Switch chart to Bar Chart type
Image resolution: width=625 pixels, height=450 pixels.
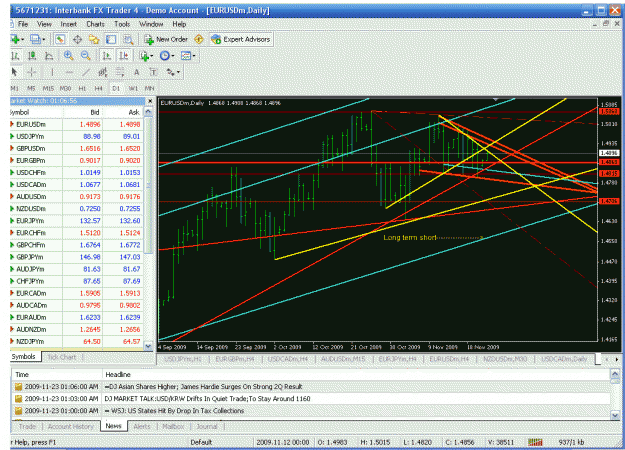click(16, 56)
